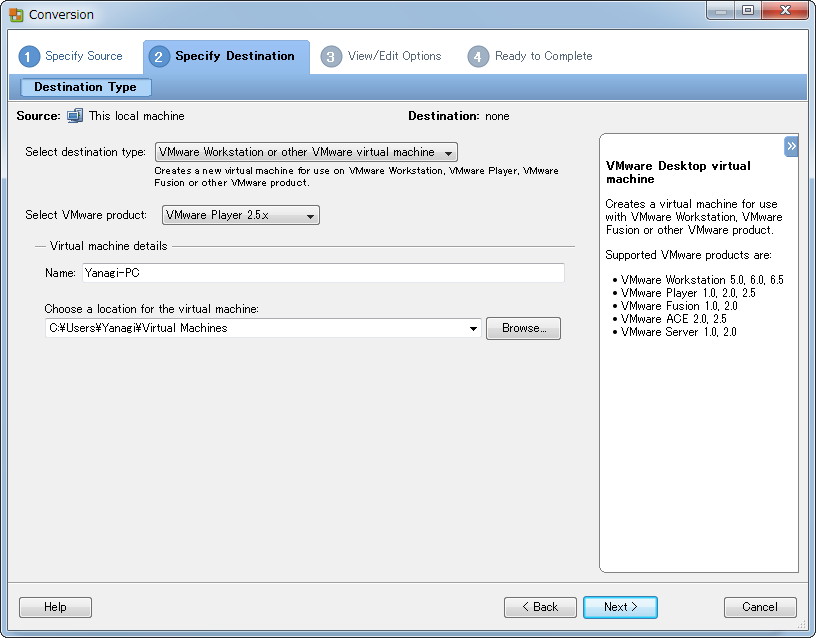Open the Select VMware product dropdown

(308, 214)
